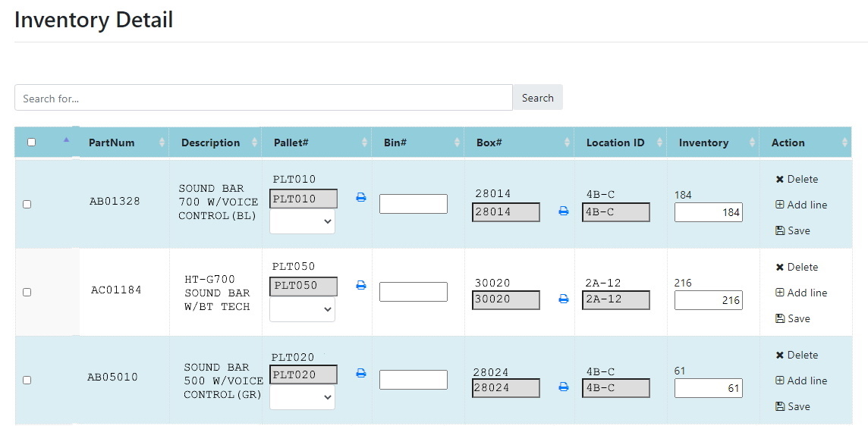Open pallet dropdown under PLT050
This screenshot has width=868, height=426.
[302, 309]
